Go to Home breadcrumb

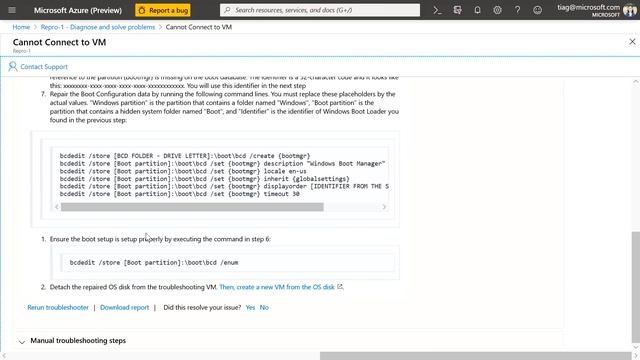[21, 27]
